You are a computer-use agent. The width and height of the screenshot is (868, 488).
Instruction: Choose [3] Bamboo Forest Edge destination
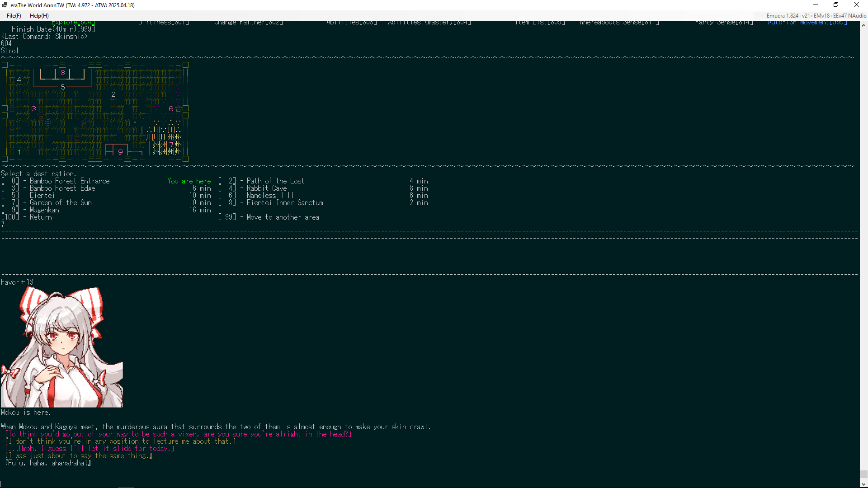[x=62, y=188]
